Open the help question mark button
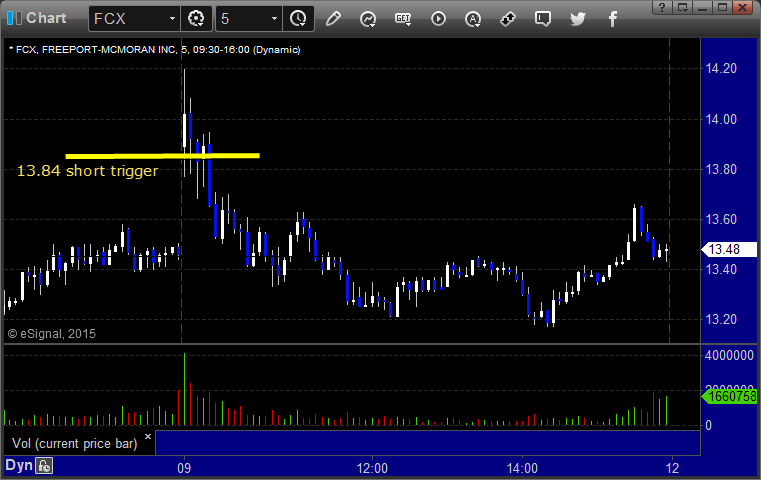This screenshot has height=480, width=761. pos(662,7)
